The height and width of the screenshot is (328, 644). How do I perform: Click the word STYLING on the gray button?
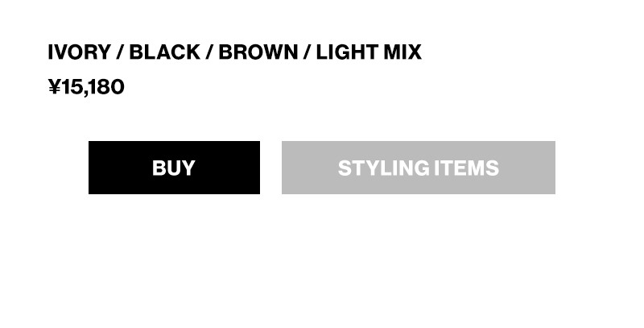(383, 168)
